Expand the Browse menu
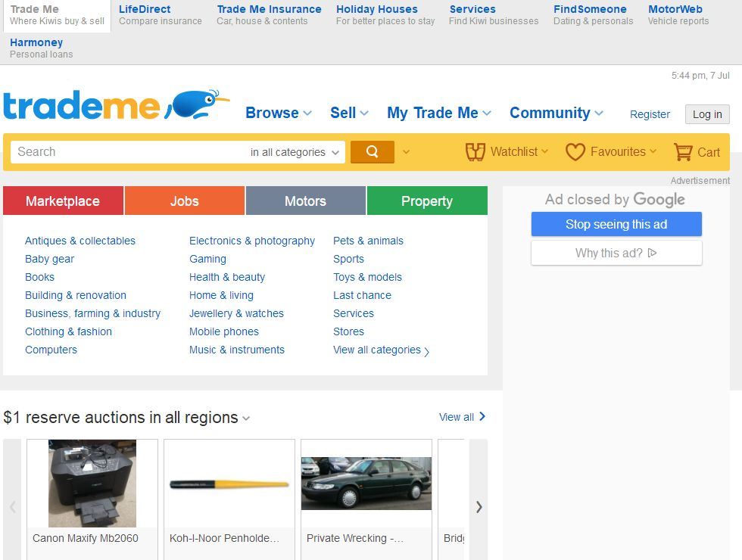742x560 pixels. coord(279,113)
